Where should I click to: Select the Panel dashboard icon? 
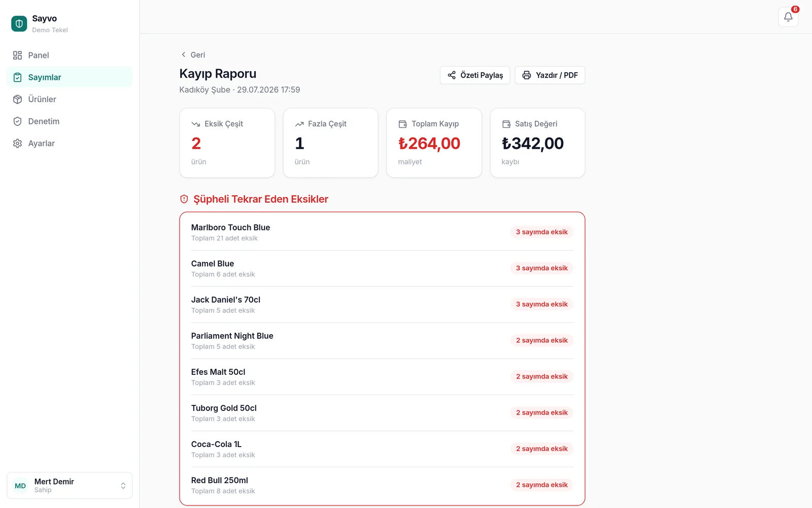click(x=18, y=55)
